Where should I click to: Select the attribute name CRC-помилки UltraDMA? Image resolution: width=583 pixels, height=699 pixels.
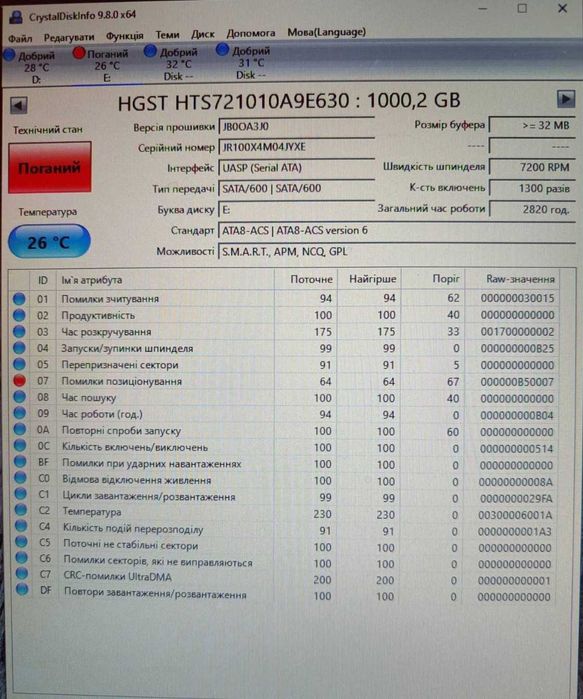point(118,576)
